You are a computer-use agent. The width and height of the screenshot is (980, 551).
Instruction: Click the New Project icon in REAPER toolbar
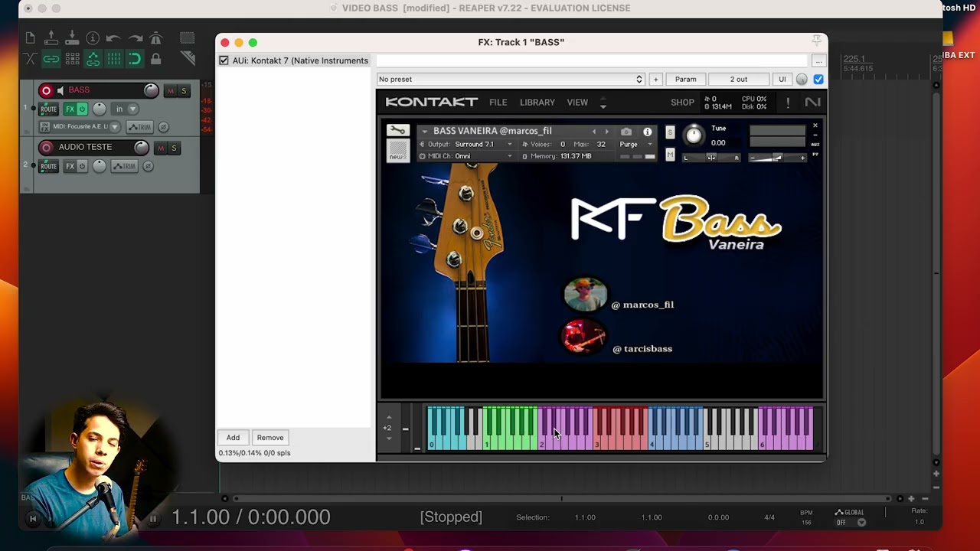tap(30, 38)
